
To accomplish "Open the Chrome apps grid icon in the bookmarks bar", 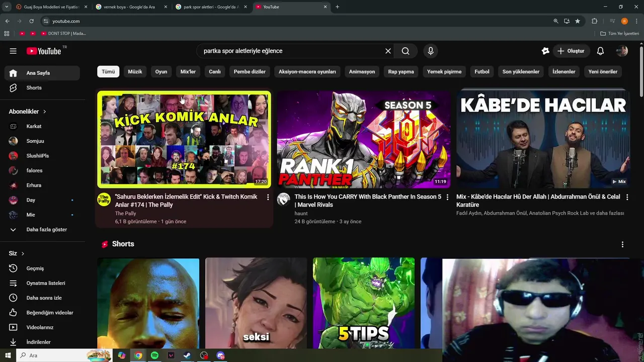I will click(7, 33).
